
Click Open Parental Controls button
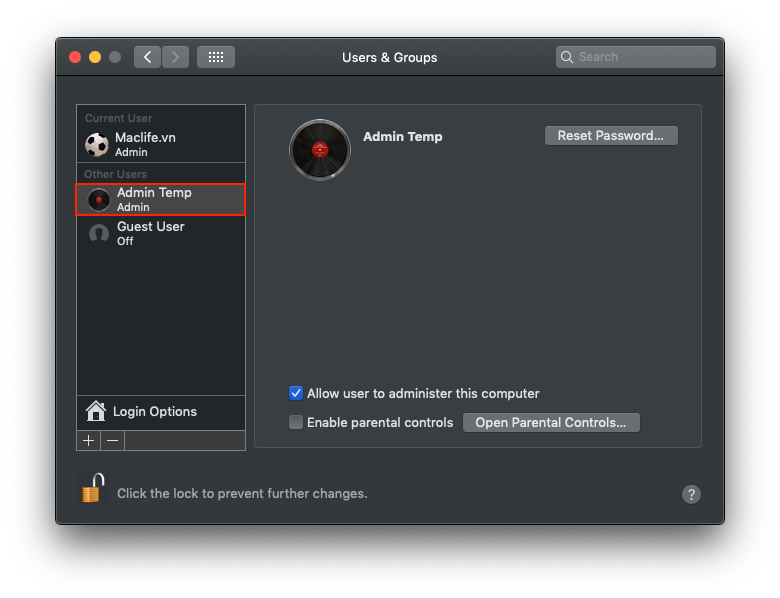point(551,422)
